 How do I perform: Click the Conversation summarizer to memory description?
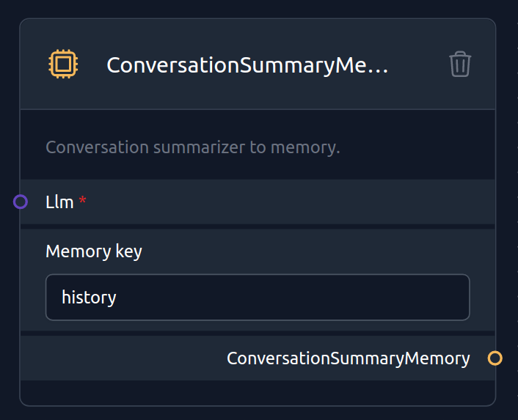(x=192, y=147)
